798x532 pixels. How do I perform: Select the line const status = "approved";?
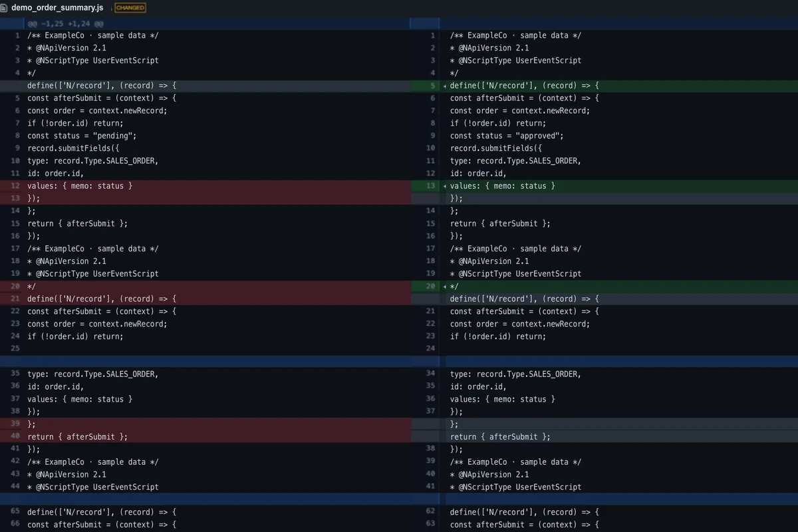click(507, 136)
